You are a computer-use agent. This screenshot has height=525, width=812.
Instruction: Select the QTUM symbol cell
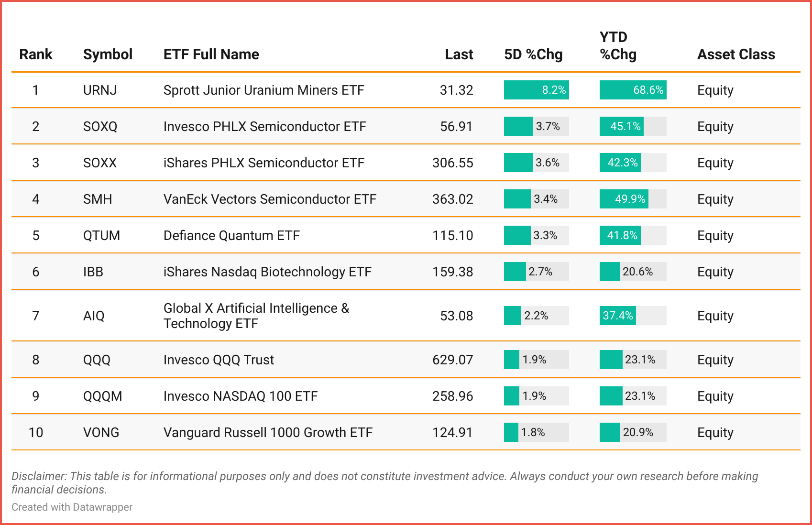pyautogui.click(x=101, y=236)
